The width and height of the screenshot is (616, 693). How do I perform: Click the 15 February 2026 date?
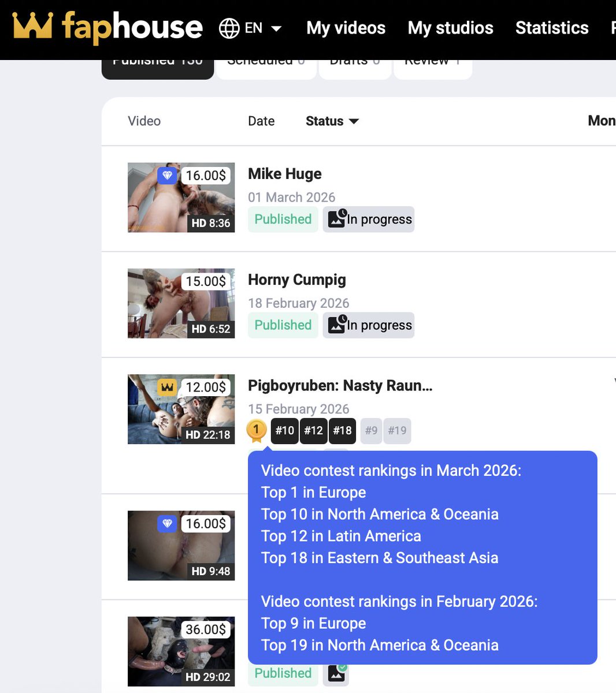(x=298, y=409)
